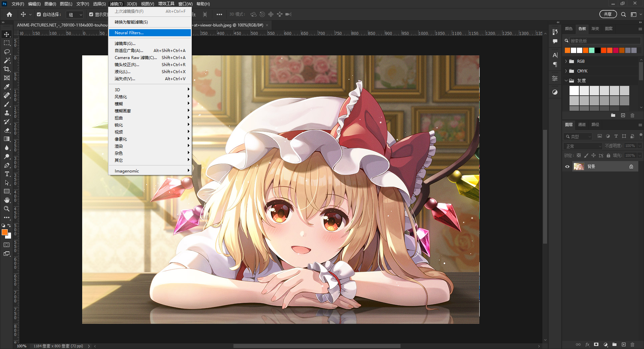Click the 背景 layer thumbnail

(579, 166)
